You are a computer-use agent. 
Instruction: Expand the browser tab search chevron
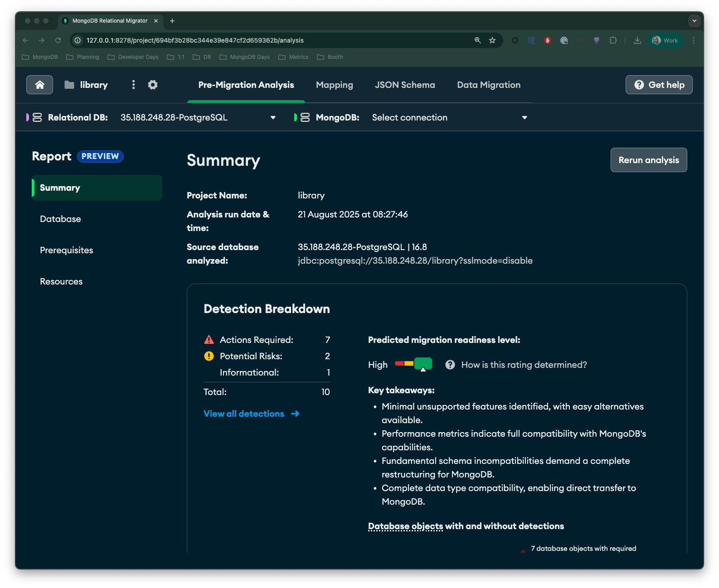(x=694, y=21)
